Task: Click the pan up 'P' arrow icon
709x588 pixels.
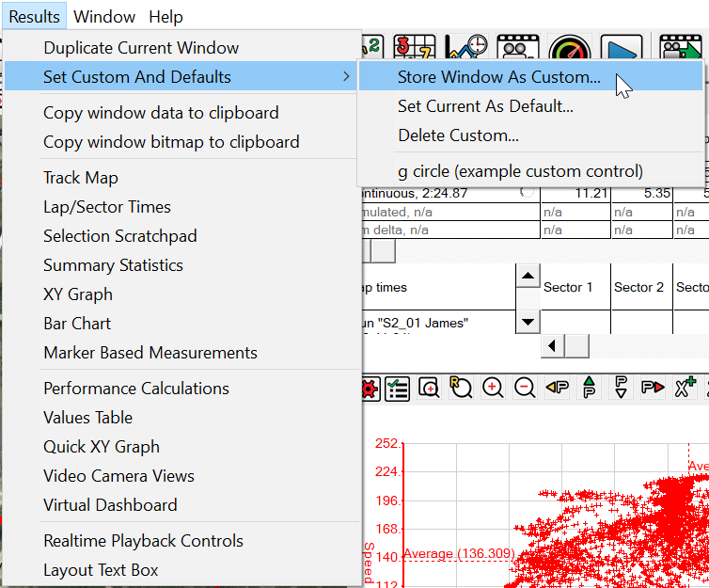Action: click(590, 389)
